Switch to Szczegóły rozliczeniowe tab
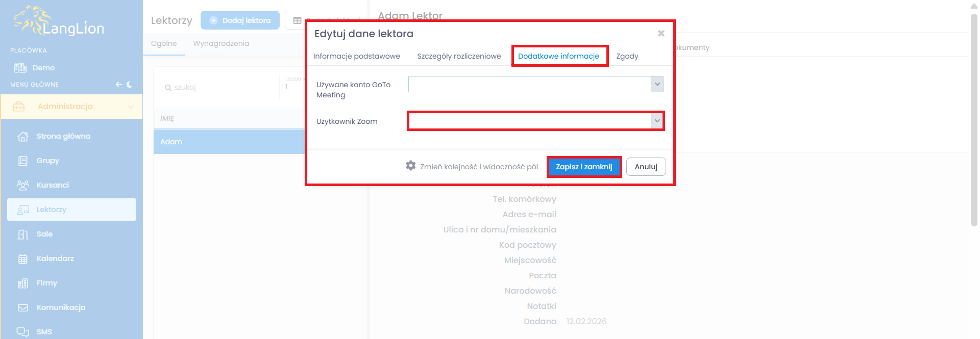Viewport: 980px width, 339px height. [459, 56]
